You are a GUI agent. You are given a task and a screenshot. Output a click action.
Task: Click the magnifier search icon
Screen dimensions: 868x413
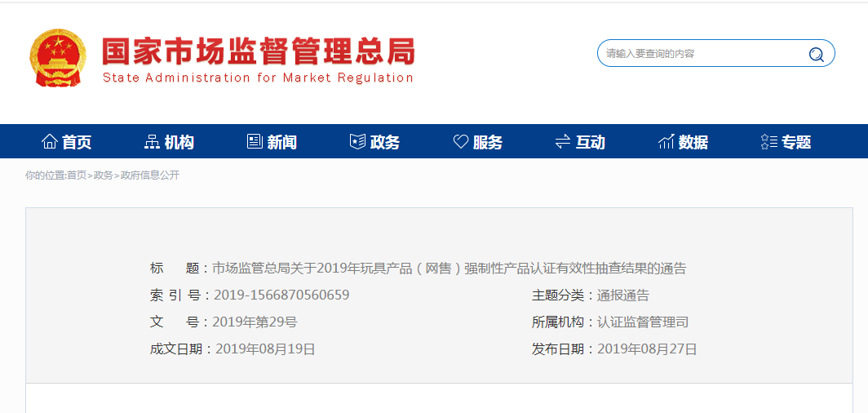816,54
